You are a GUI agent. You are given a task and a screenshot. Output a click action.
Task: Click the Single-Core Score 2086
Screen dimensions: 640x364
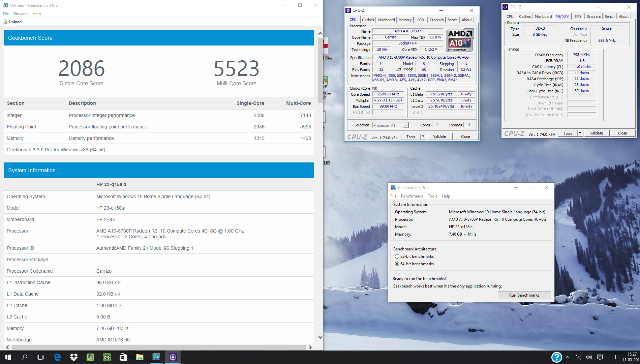82,68
